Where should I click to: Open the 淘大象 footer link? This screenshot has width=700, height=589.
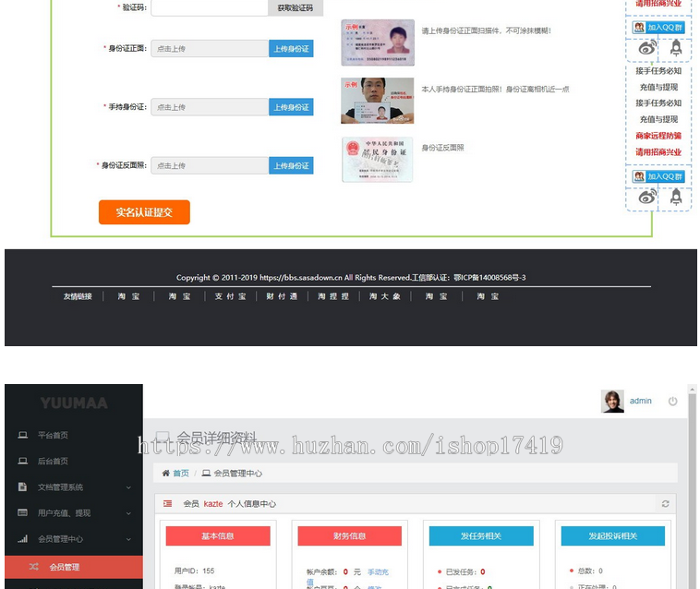click(x=385, y=296)
